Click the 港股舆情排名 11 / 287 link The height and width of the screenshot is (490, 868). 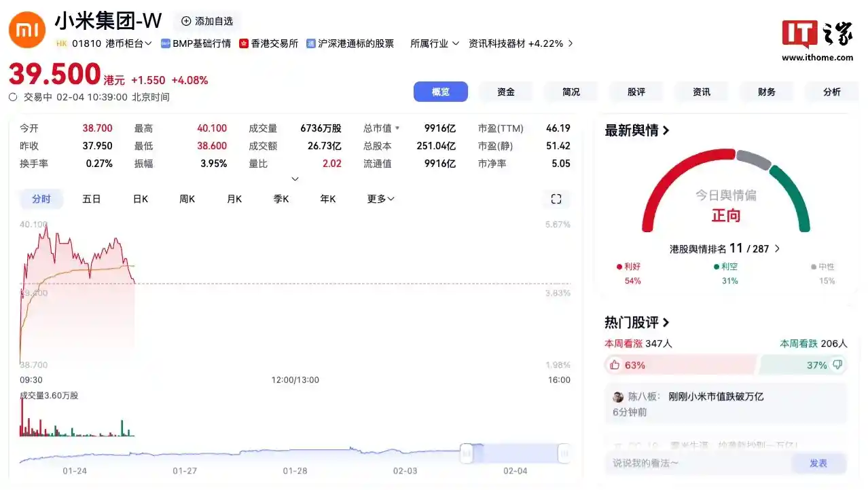tap(725, 249)
